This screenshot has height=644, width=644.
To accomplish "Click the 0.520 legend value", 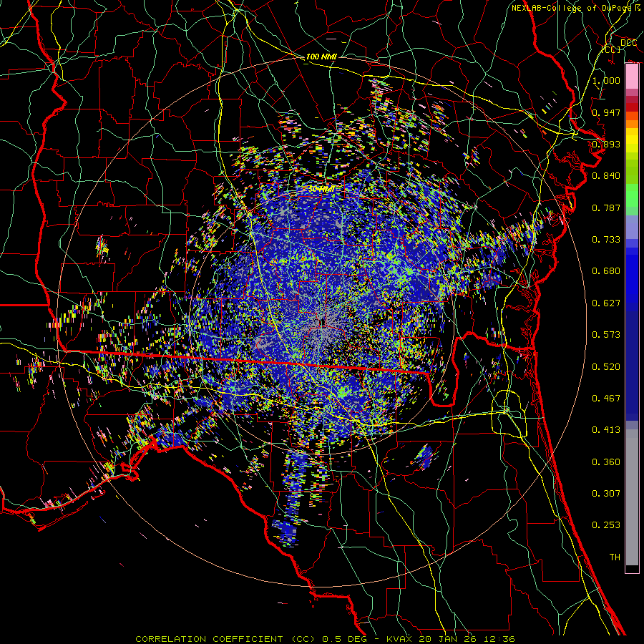I will tap(606, 367).
